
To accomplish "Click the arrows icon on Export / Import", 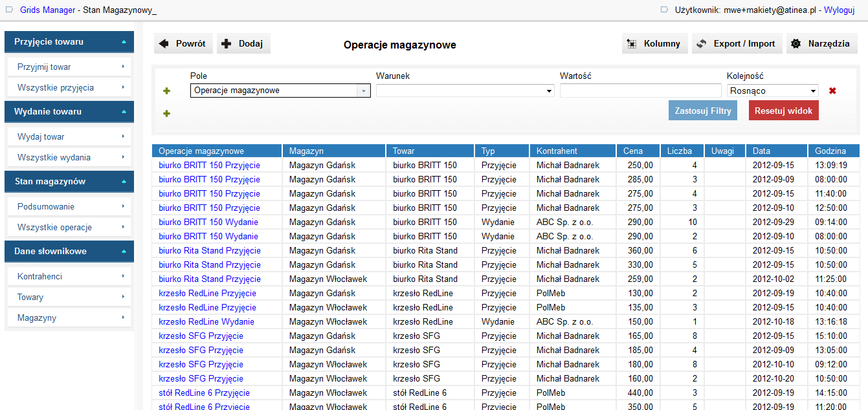I will coord(702,44).
